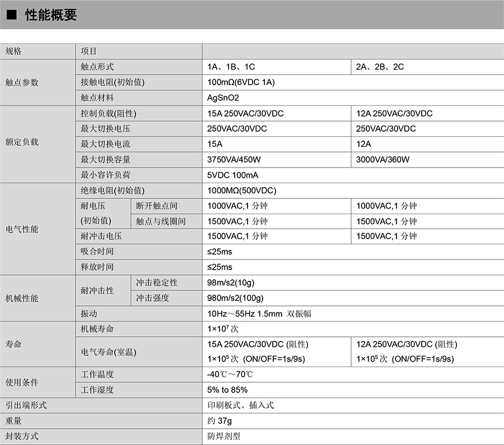Click the AgSnO2 contact material value
This screenshot has height=445, width=504.
[223, 98]
